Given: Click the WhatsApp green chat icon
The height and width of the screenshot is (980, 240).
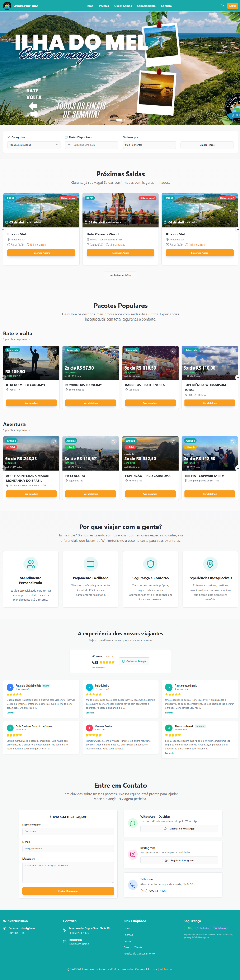Looking at the screenshot, I should [x=133, y=823].
